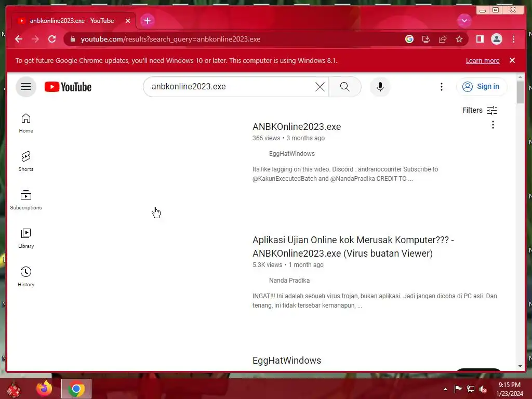Open Chrome side panel icon
This screenshot has height=399, width=532.
coord(480,39)
